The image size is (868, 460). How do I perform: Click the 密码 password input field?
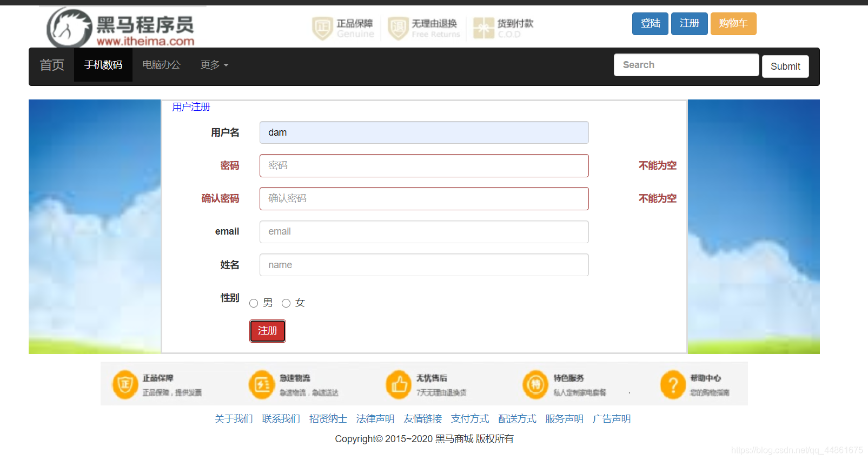tap(424, 165)
